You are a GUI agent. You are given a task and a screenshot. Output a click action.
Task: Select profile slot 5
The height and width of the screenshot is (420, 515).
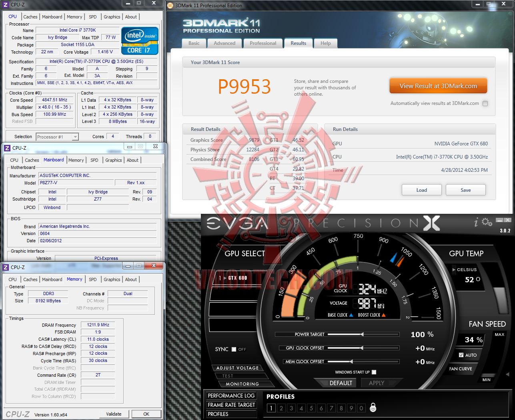[x=311, y=408]
